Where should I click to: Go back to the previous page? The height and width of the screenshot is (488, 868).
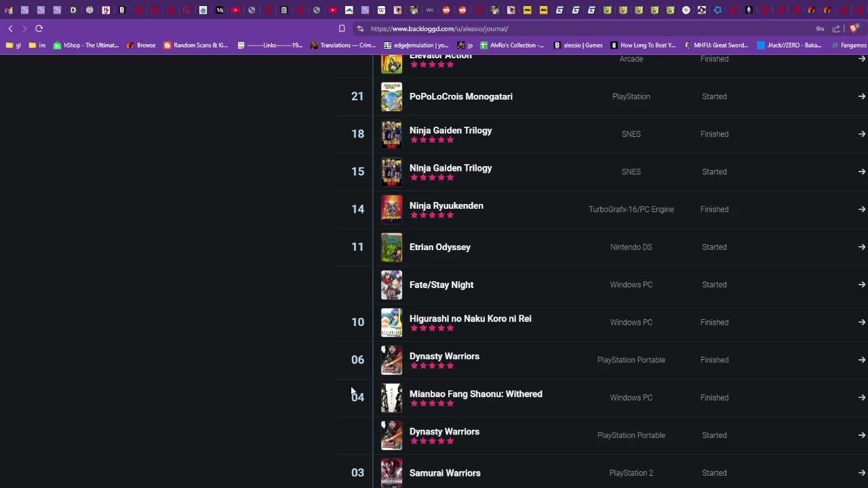10,28
